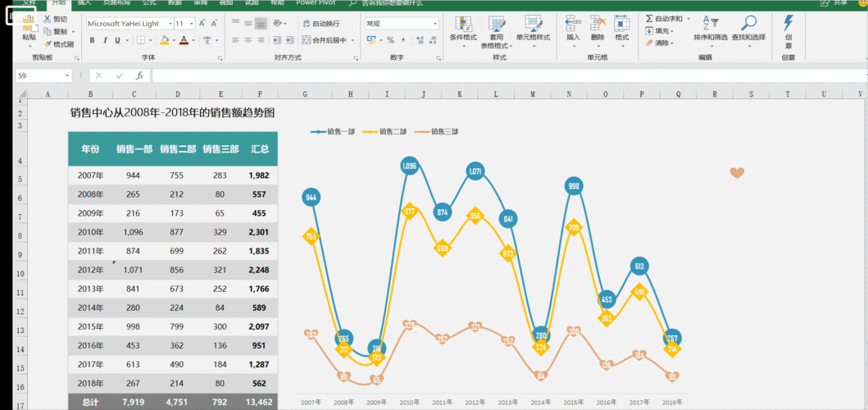Click the yellow fill color swatch

165,40
